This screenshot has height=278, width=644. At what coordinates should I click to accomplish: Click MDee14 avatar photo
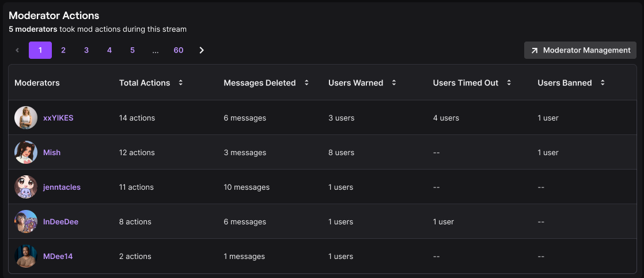26,256
